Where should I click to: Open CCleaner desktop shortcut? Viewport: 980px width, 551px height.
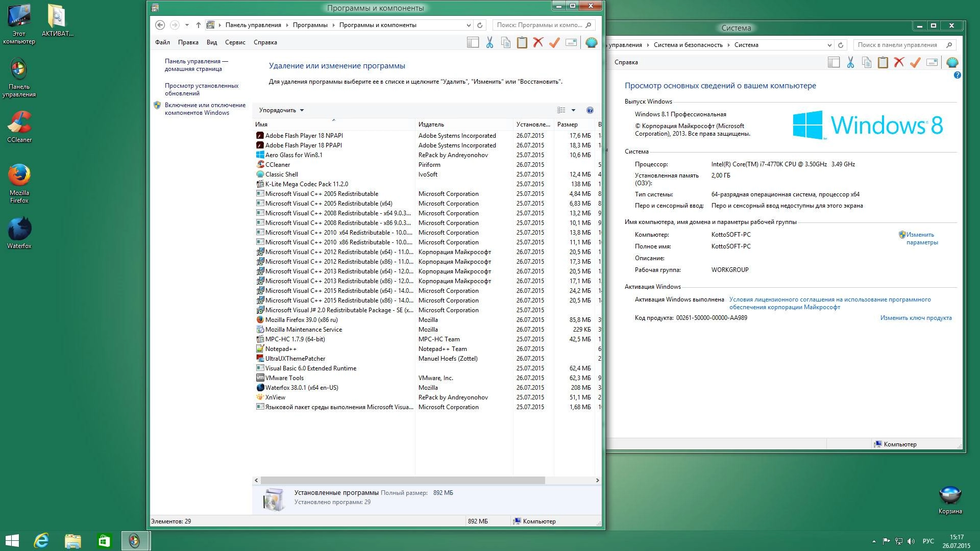(x=19, y=127)
